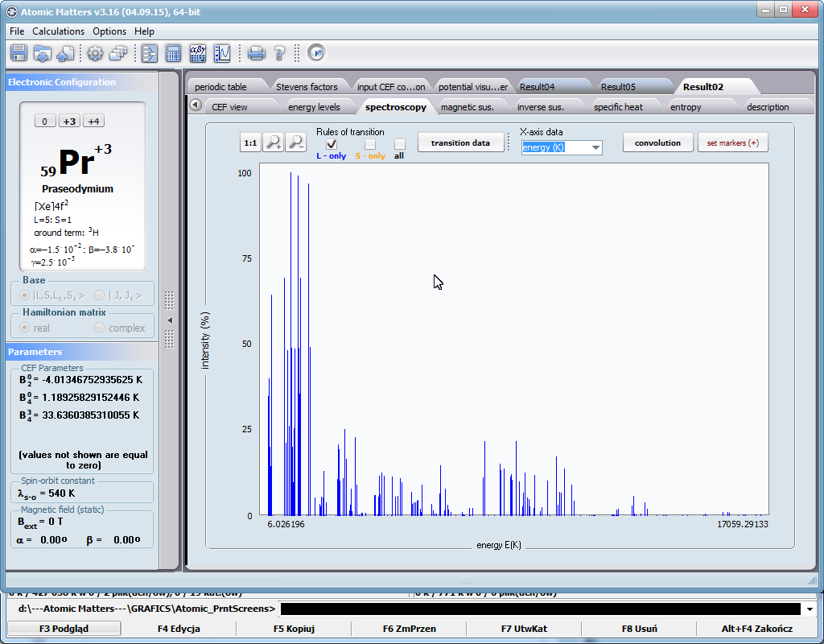Open settings via the gear icon
The width and height of the screenshot is (824, 644).
(x=96, y=53)
